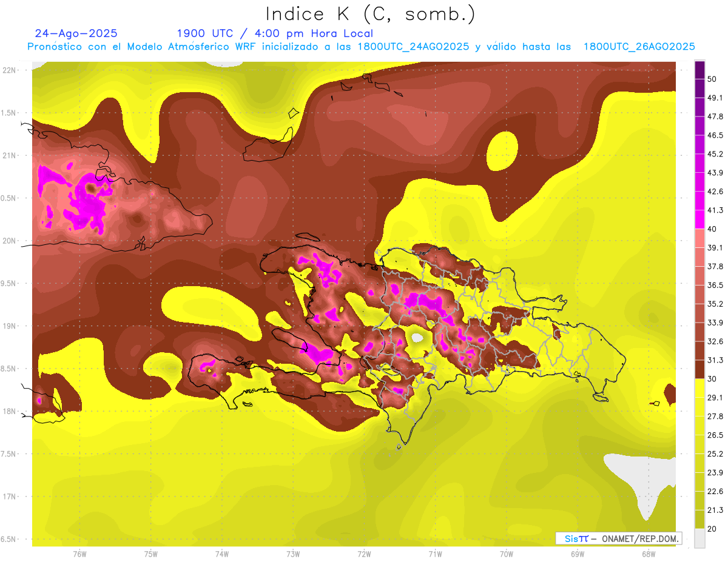Screen dimensions: 728x562
Task: Click the legend value "31.3"
Action: tap(715, 360)
